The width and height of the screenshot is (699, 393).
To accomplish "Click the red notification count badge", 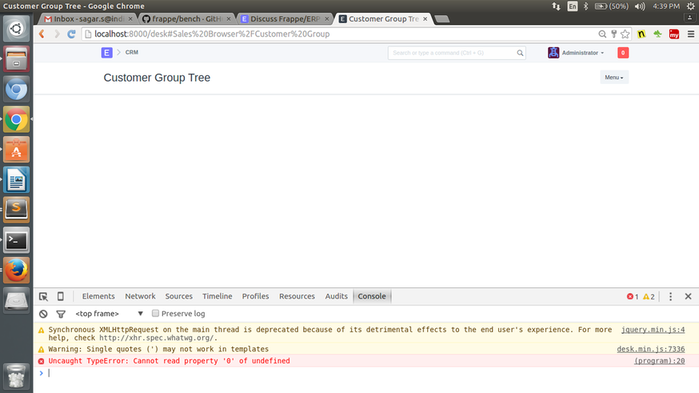I will click(623, 53).
